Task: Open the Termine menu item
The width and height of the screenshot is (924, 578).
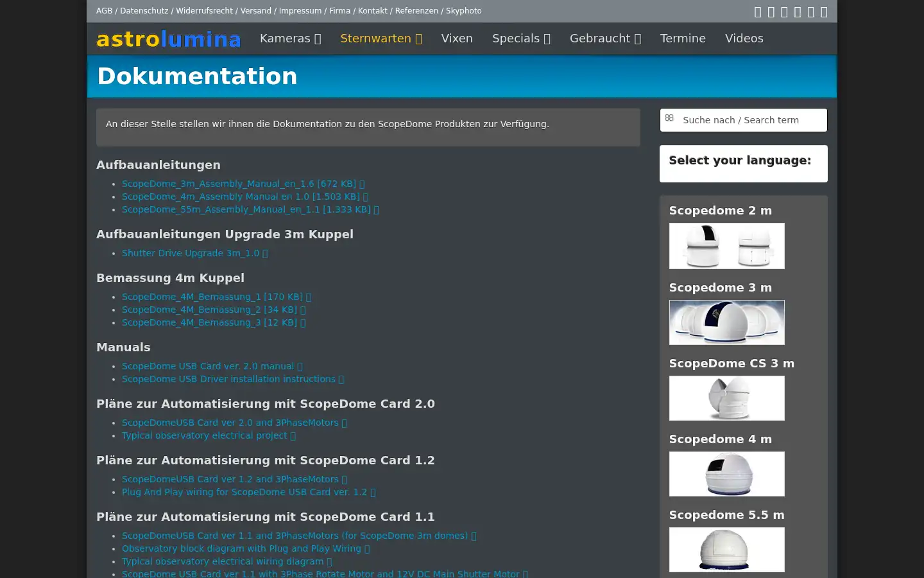Action: point(683,39)
